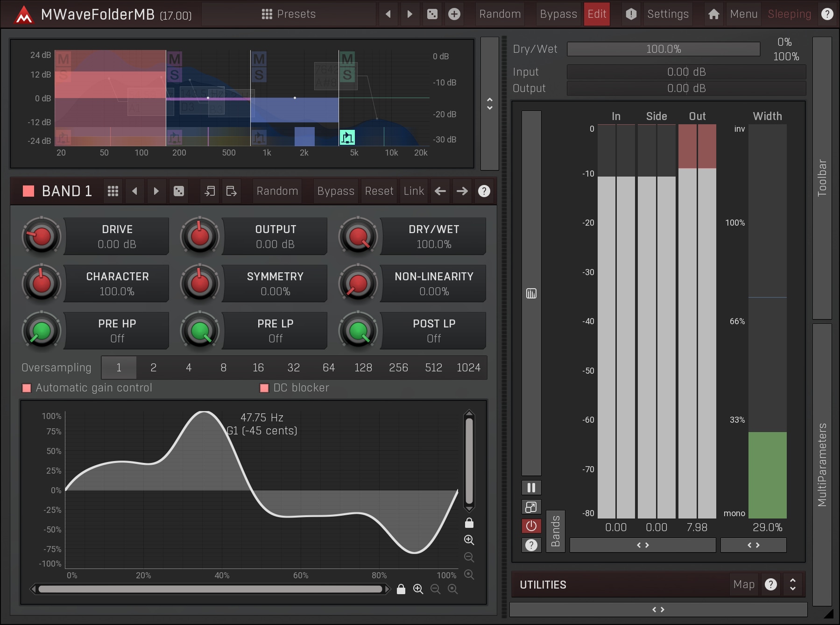Expand the Utilities panel arrows
The height and width of the screenshot is (625, 840).
[792, 584]
